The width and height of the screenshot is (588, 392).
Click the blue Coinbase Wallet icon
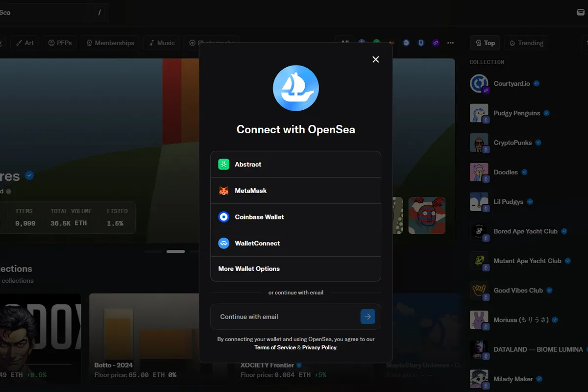224,217
